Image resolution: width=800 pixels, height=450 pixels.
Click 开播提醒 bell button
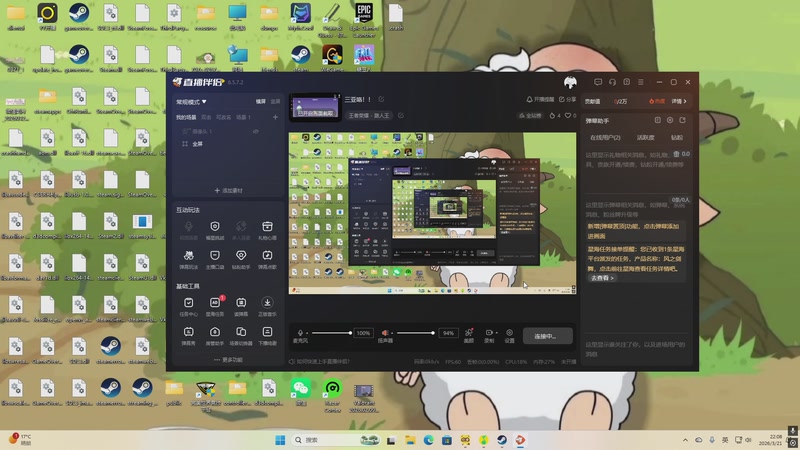[540, 99]
